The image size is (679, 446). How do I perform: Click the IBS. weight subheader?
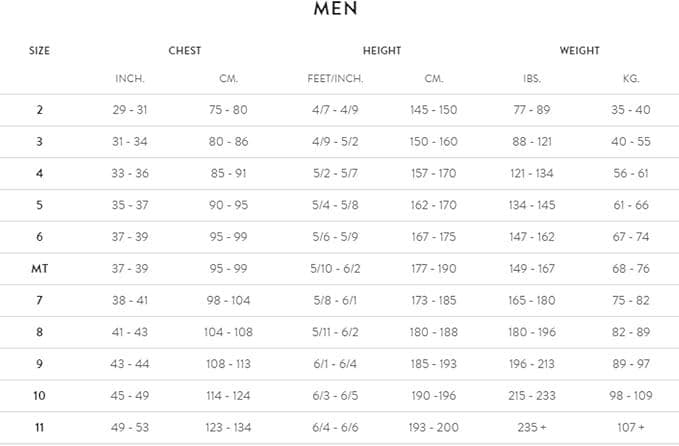531,78
